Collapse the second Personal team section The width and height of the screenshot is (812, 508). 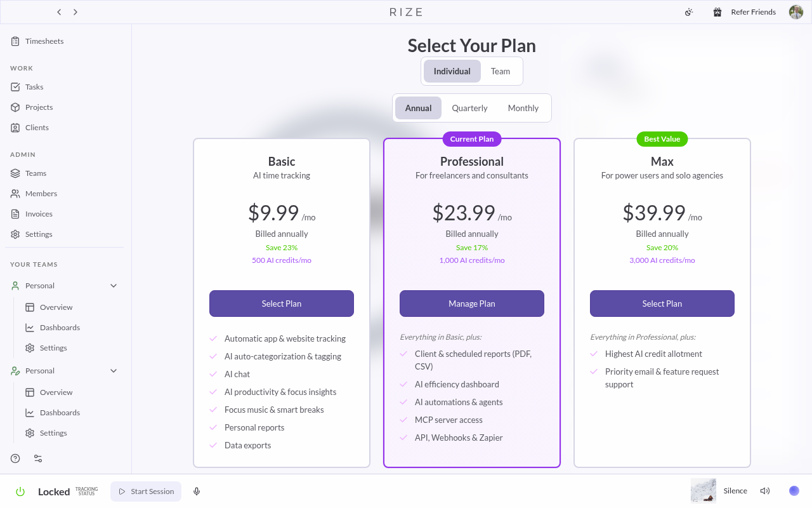coord(114,371)
